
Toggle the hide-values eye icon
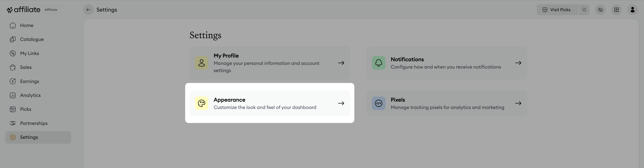[x=600, y=10]
